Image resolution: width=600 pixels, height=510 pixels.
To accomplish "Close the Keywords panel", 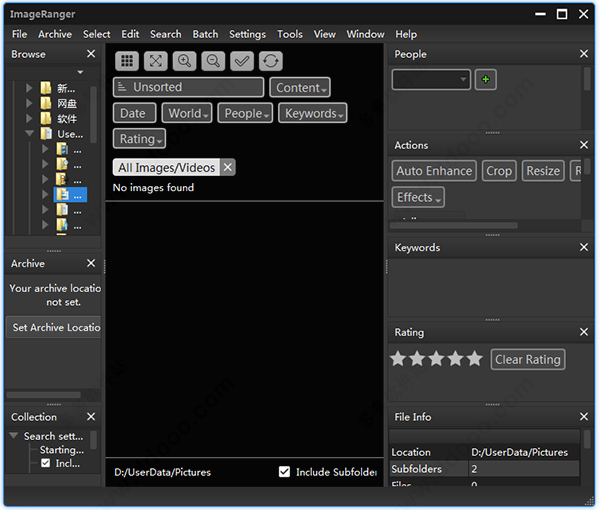I will click(584, 248).
